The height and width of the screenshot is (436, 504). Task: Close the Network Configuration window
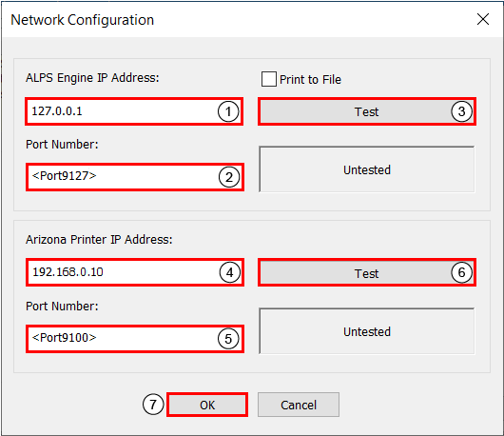[483, 19]
